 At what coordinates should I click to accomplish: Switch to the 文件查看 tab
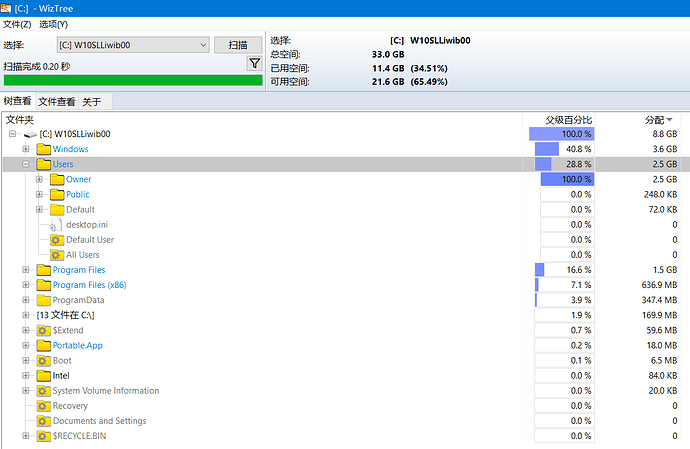pos(57,102)
